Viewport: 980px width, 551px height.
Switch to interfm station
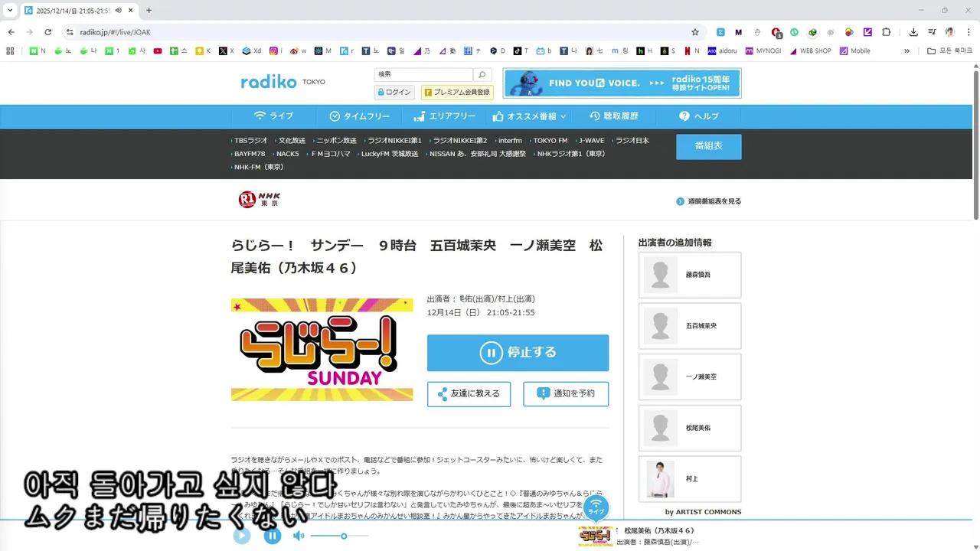(508, 141)
